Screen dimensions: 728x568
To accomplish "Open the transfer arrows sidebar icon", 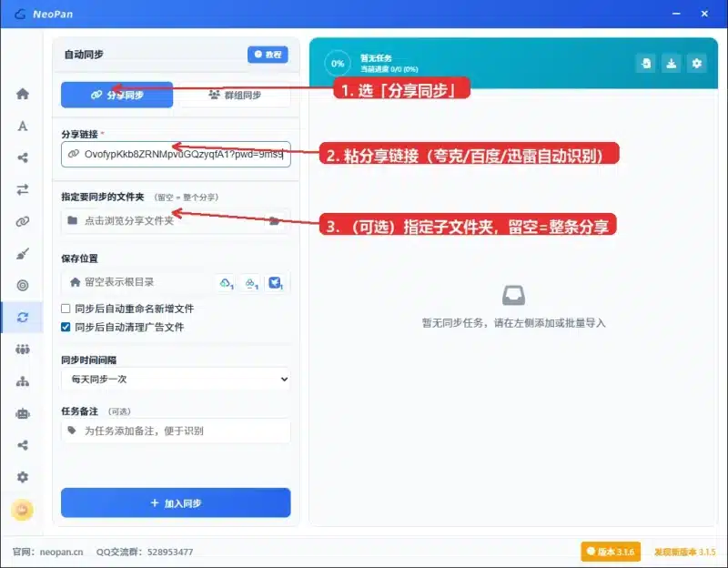I will coord(22,189).
